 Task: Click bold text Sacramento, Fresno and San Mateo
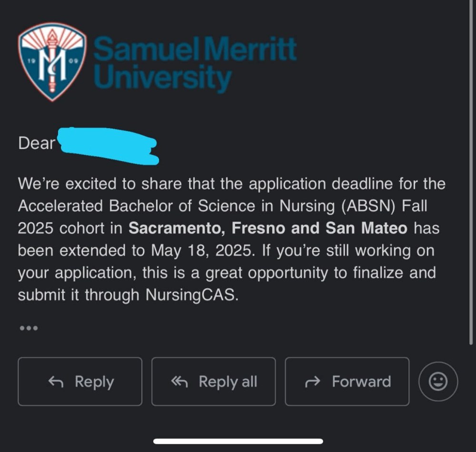point(268,228)
